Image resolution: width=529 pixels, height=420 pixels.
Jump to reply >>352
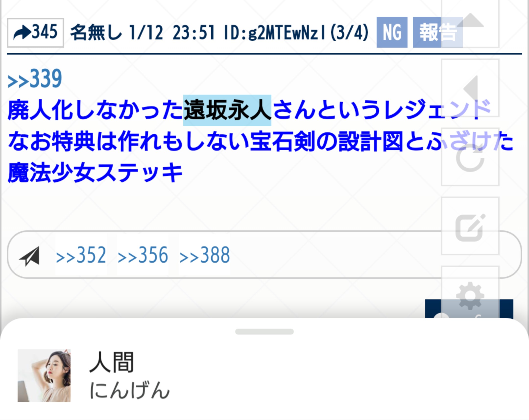click(x=81, y=255)
